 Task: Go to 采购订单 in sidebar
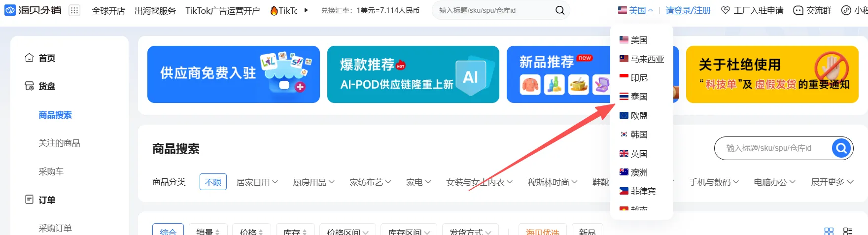point(55,228)
